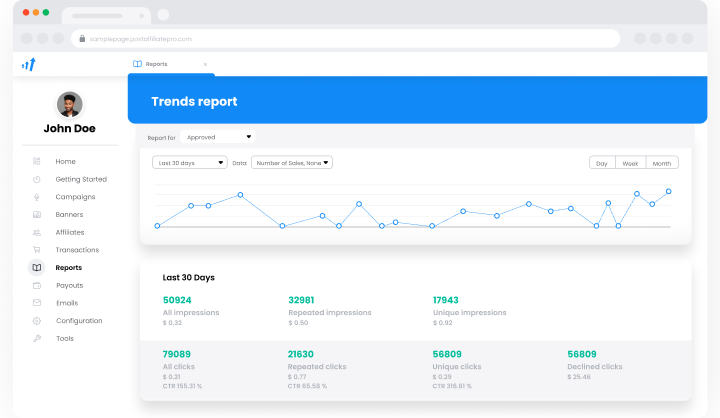Click the Payouts icon in sidebar

pyautogui.click(x=37, y=285)
